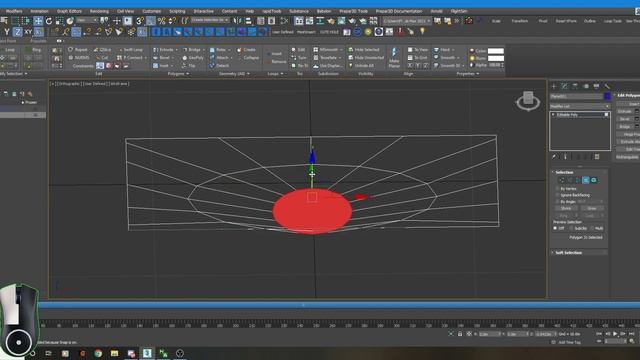Select Polygon sub-object level icon
Screen dimensions: 640x360
[586, 180]
